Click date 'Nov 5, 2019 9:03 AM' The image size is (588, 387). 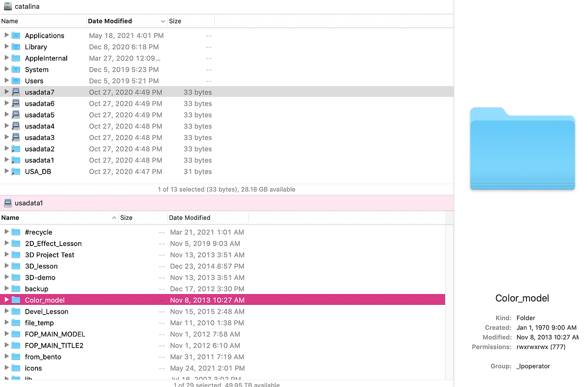pyautogui.click(x=205, y=243)
